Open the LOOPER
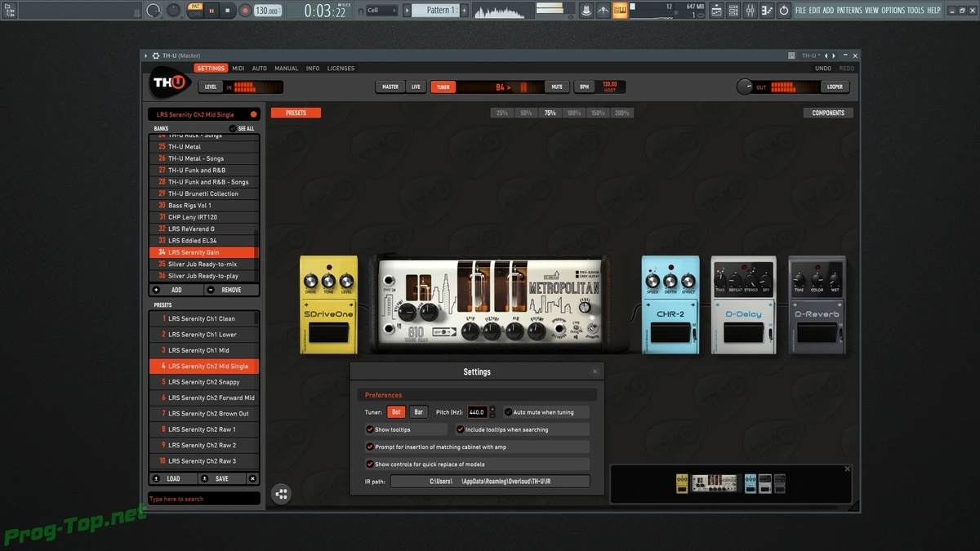 pos(834,87)
